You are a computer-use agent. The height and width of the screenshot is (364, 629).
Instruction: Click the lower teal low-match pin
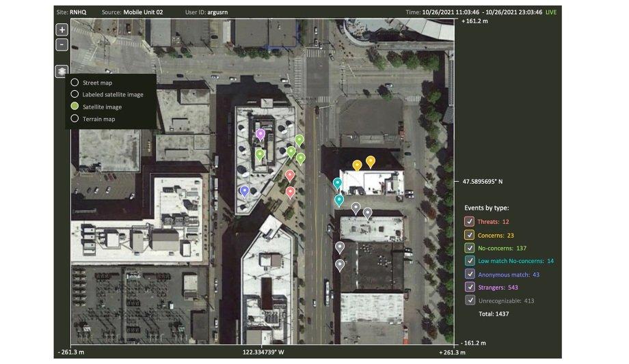[x=339, y=200]
